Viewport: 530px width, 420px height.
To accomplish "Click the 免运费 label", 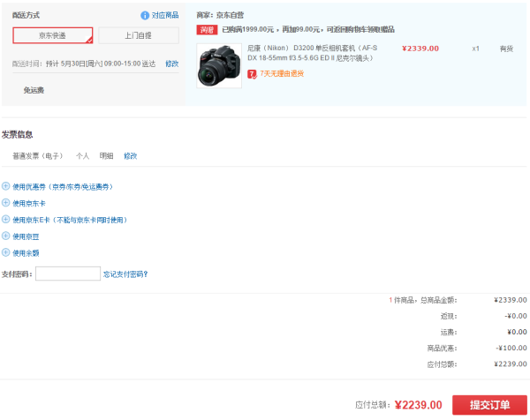I will (x=34, y=90).
